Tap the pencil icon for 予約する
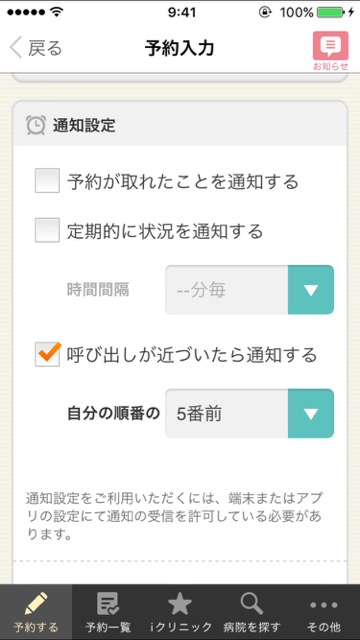The image size is (360, 640). tap(36, 604)
